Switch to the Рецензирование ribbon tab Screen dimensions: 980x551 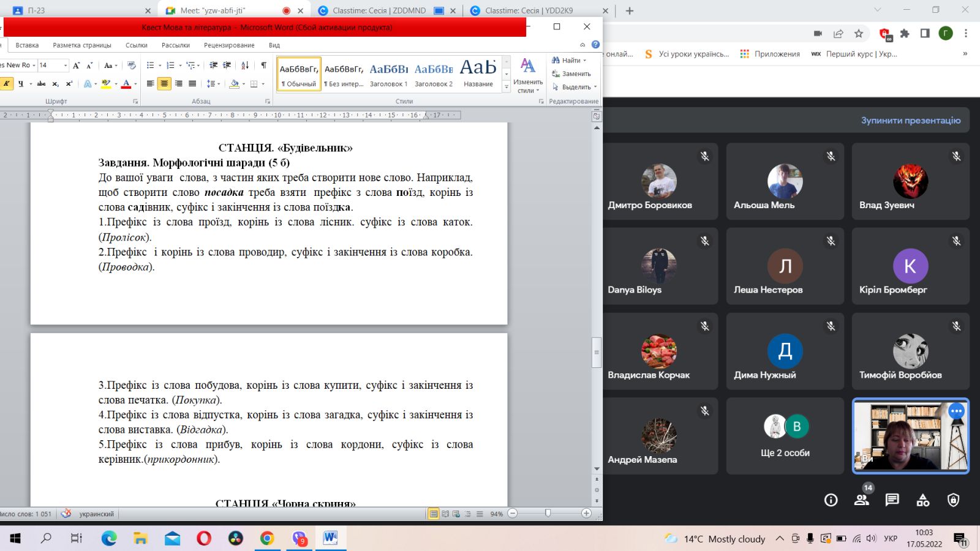pos(229,45)
